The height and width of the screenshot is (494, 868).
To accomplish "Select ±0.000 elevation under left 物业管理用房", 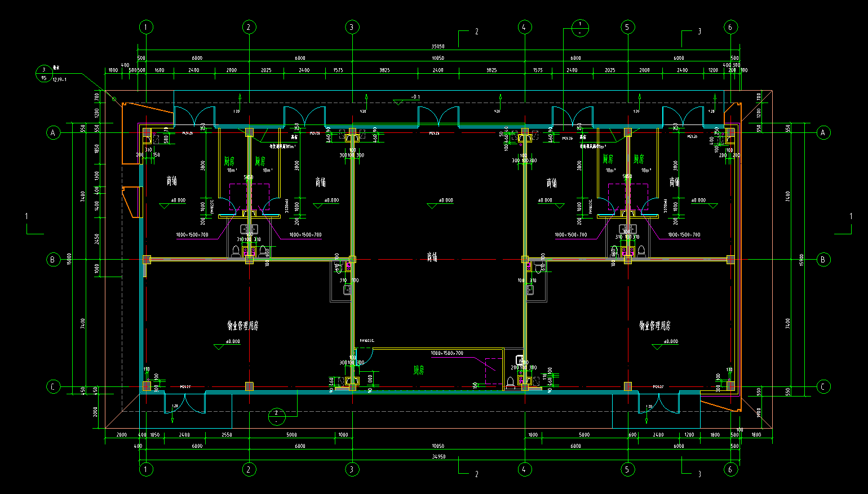I will pos(233,341).
